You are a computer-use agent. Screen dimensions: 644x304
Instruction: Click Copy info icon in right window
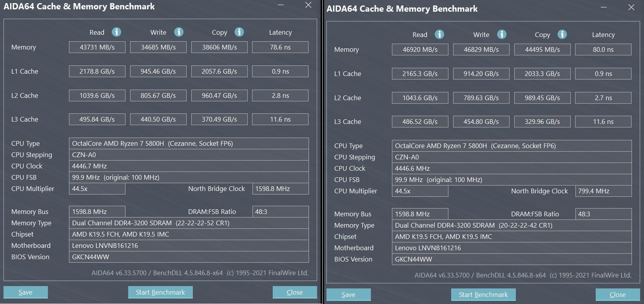pos(562,34)
